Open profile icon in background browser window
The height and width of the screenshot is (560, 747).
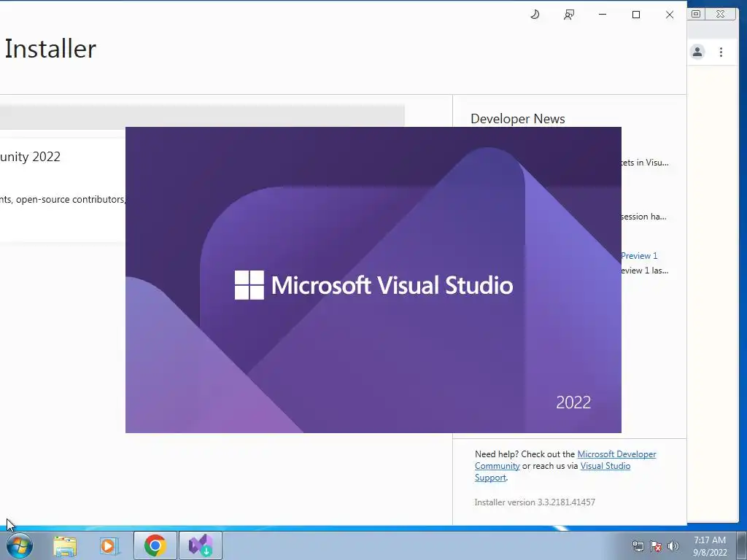[697, 52]
